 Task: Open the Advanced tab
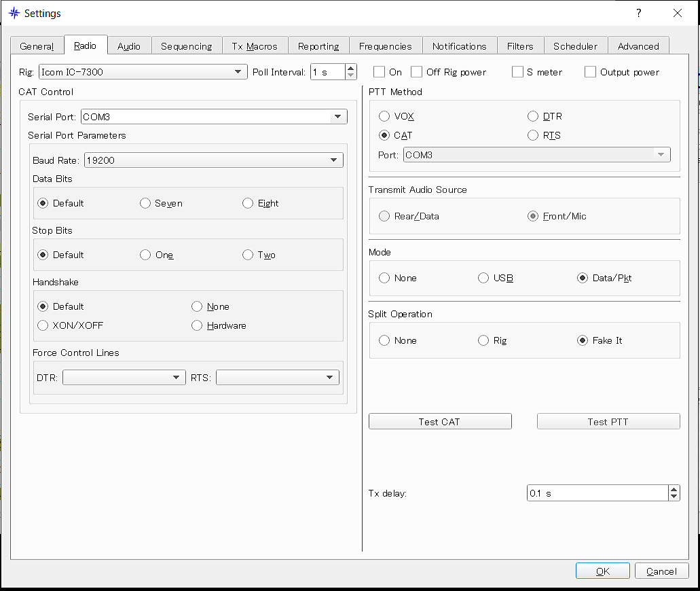point(638,46)
